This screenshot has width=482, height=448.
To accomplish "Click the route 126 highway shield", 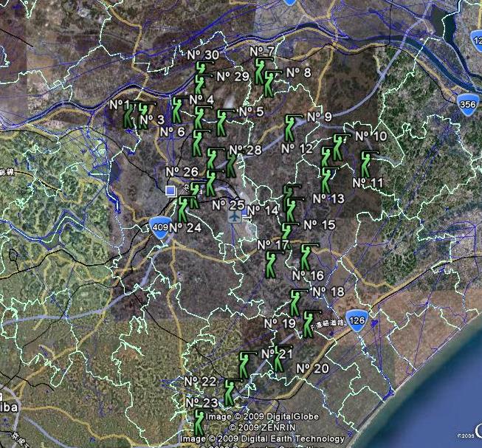I will click(357, 320).
